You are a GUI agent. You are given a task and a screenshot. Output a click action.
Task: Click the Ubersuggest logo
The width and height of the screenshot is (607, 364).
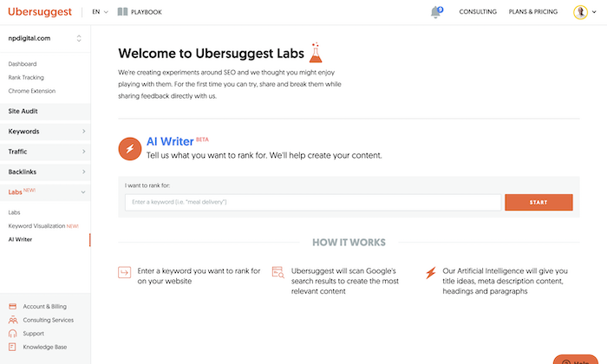(40, 12)
